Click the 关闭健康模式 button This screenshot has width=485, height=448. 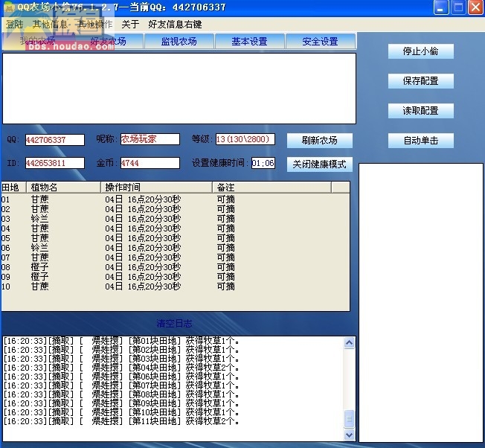click(320, 164)
